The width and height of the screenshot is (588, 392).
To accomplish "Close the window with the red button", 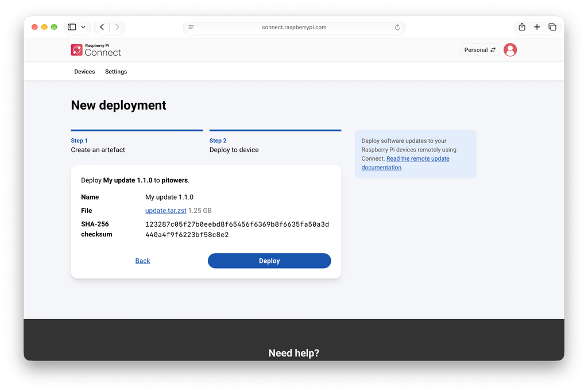I will (x=34, y=27).
